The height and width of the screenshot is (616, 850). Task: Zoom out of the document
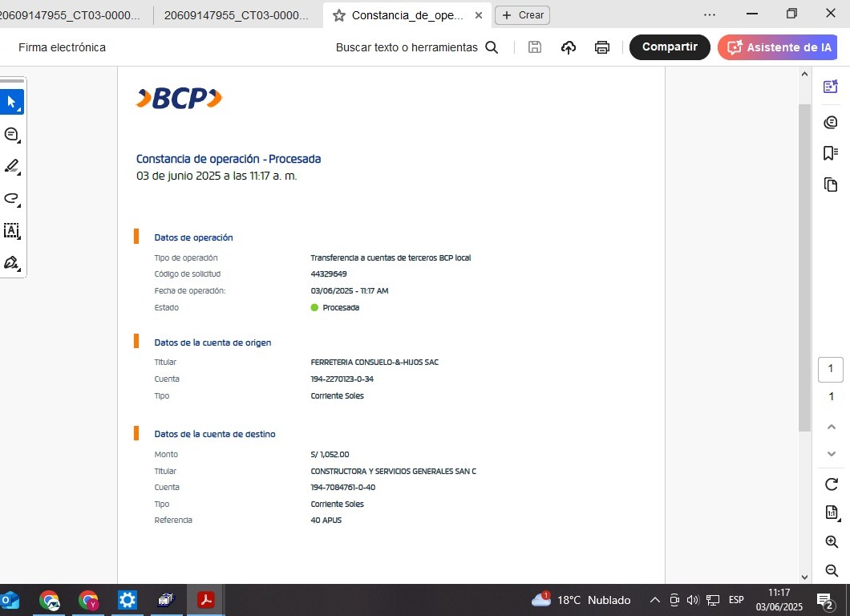point(832,570)
